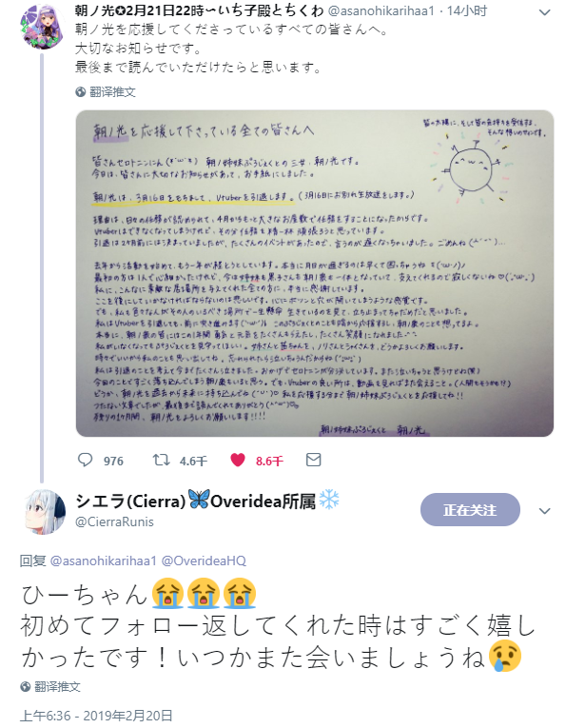The height and width of the screenshot is (728, 566).
Task: Open Cierra's profile avatar
Action: coord(45,511)
